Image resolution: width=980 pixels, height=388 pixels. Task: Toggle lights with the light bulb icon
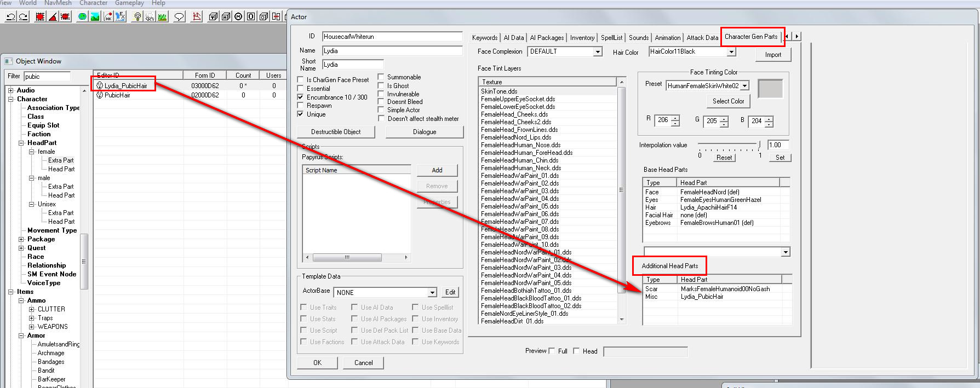tap(137, 17)
